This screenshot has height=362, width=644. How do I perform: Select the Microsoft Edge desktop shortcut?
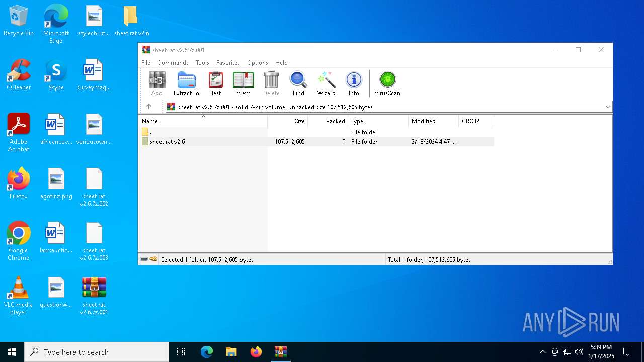coord(56,24)
